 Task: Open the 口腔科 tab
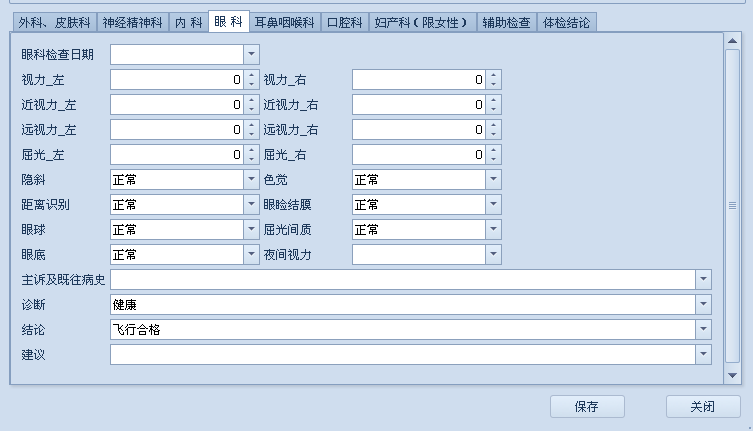pyautogui.click(x=345, y=23)
